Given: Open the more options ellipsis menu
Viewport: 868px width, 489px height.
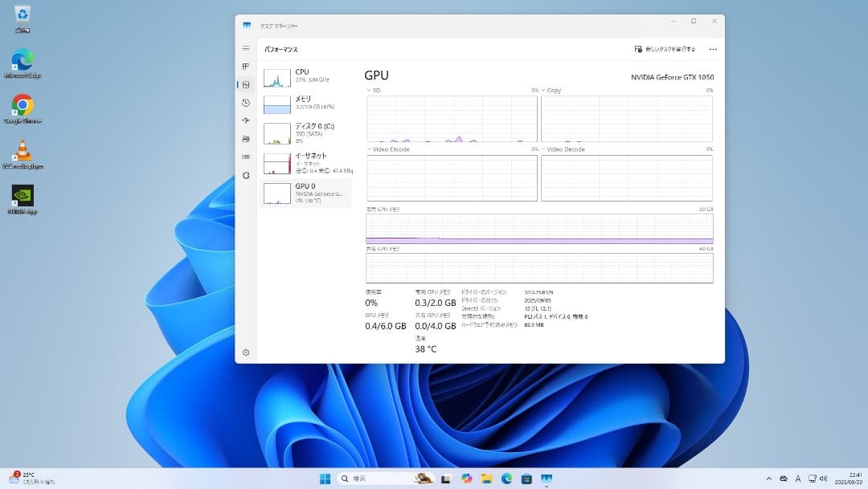Looking at the screenshot, I should 712,49.
